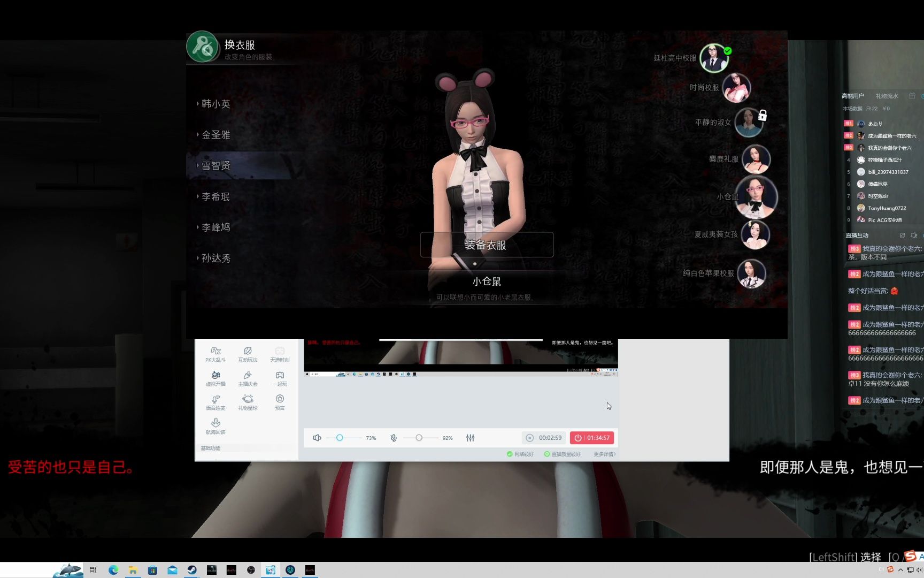Open Microsoft Store from taskbar
The height and width of the screenshot is (578, 924).
(x=152, y=570)
